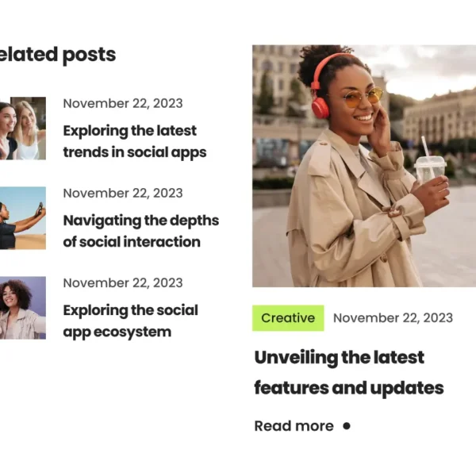Click the Related posts heading
Image resolution: width=476 pixels, height=476 pixels.
(58, 56)
